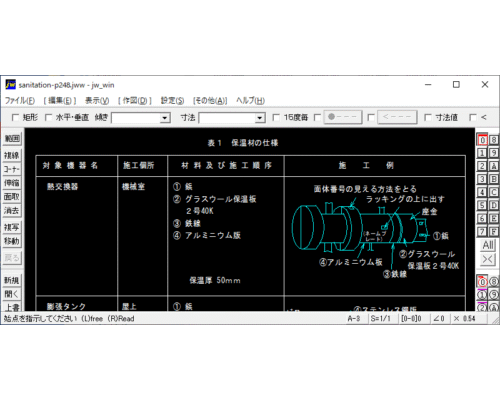
Task: Select layer 7 button
Action: click(482, 231)
